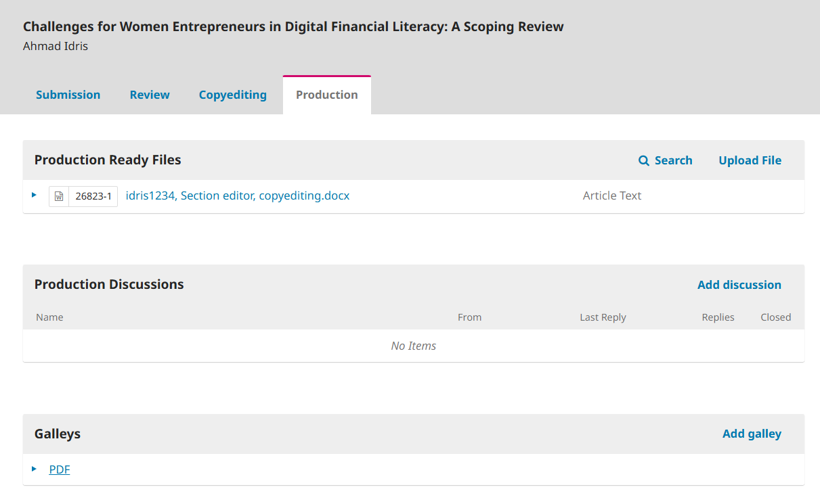Screen dimensions: 820x504
Task: Click the Article Text file type label
Action: [611, 196]
